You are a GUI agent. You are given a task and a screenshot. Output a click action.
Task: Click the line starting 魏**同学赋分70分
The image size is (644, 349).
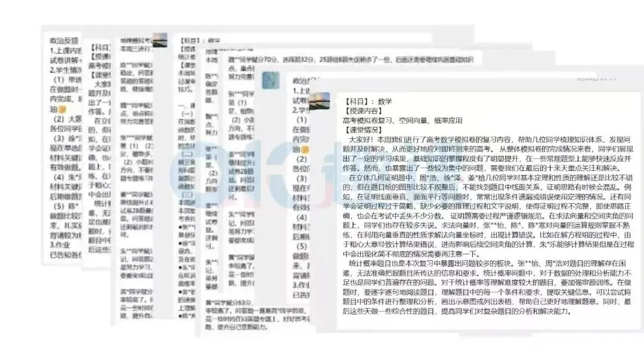(351, 60)
